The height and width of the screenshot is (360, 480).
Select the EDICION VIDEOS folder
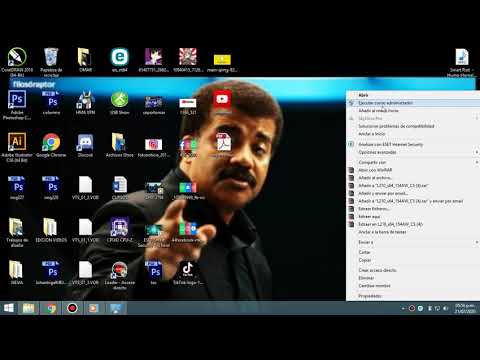[50, 227]
